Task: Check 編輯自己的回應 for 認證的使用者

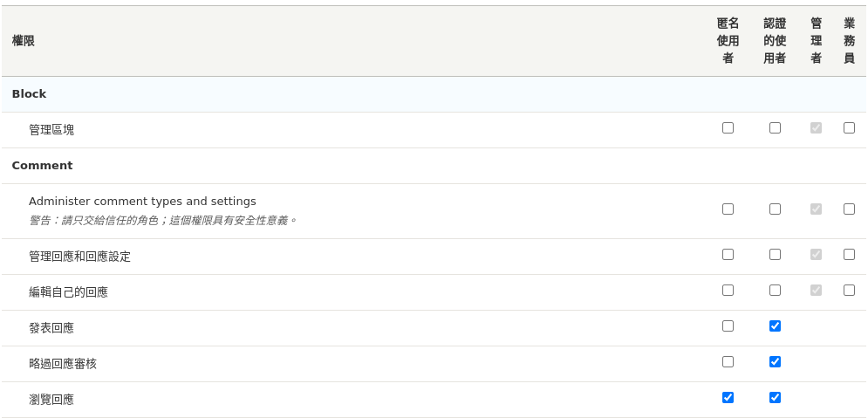Action: coord(775,290)
